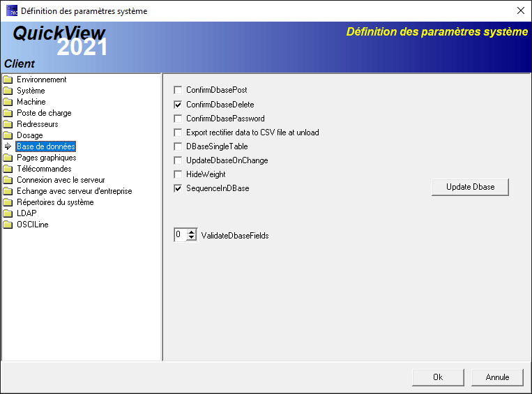Viewport: 532px width, 394px height.
Task: Click the folder icon beside Machine
Action: (x=8, y=102)
